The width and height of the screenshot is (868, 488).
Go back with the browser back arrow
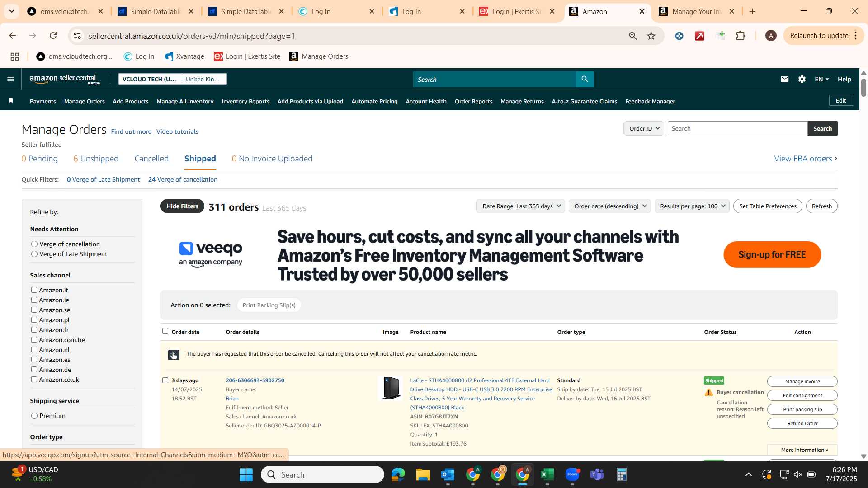[x=12, y=36]
